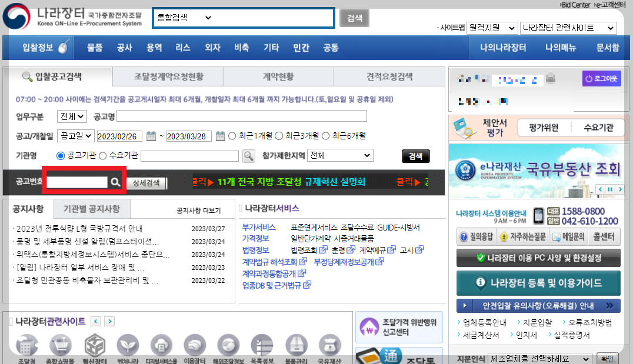Screen dimensions: 633x364
Task: Open 안전입찰 유의사항(오류해결) 안내 banner
Action: click(538, 305)
